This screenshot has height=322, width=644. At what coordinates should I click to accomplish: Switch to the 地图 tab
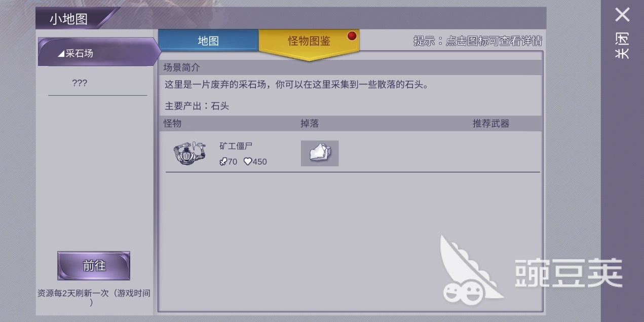click(x=208, y=41)
